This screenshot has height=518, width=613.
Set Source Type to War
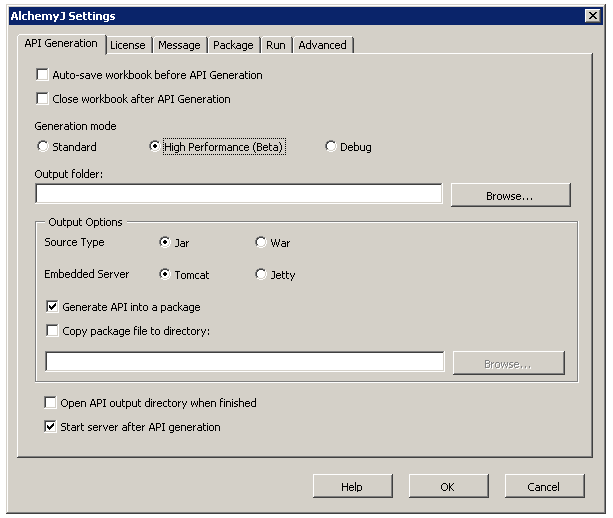261,242
